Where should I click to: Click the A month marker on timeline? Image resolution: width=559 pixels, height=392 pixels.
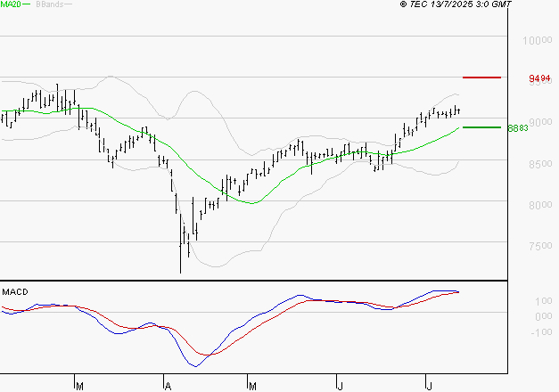coord(168,387)
